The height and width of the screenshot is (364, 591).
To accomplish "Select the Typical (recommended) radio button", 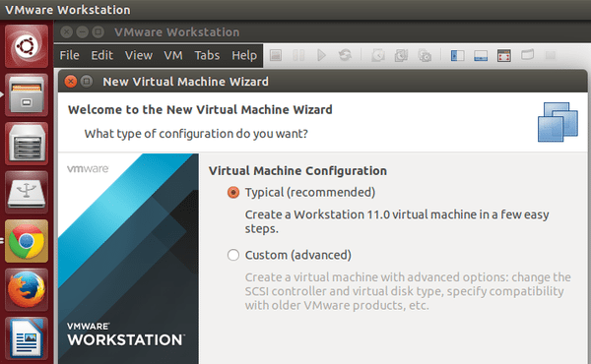I will click(233, 193).
